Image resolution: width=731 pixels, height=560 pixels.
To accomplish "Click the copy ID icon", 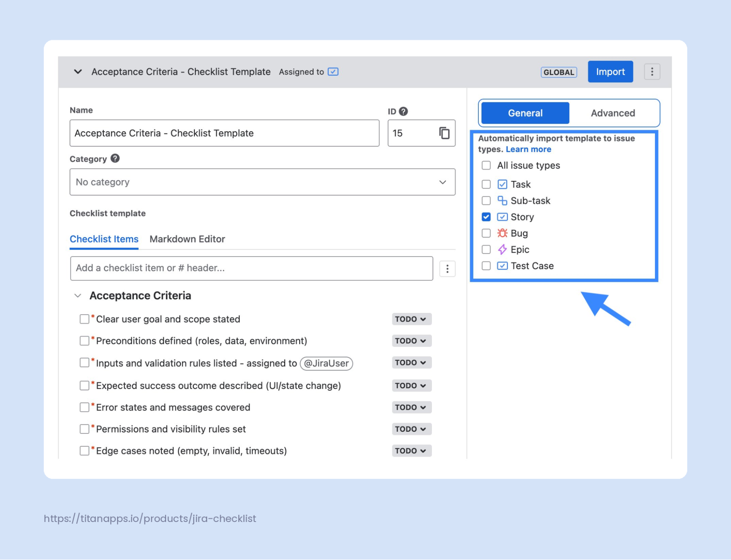I will tap(444, 133).
